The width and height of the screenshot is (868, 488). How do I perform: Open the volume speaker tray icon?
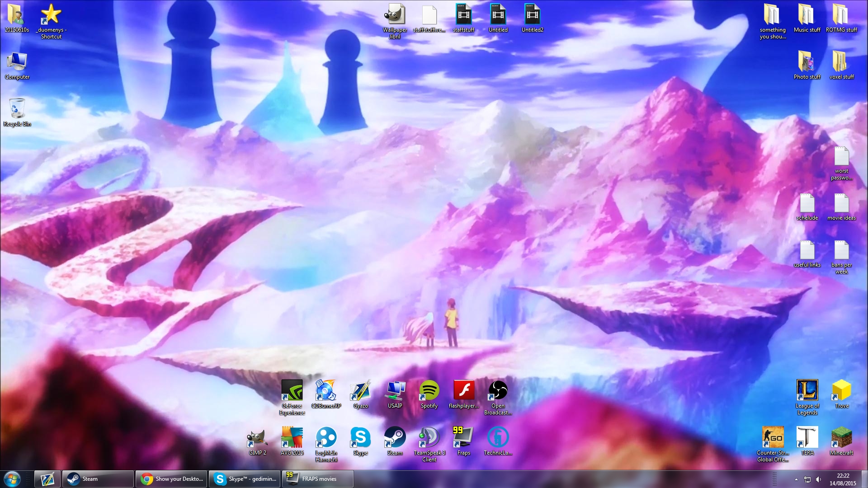[x=819, y=479]
